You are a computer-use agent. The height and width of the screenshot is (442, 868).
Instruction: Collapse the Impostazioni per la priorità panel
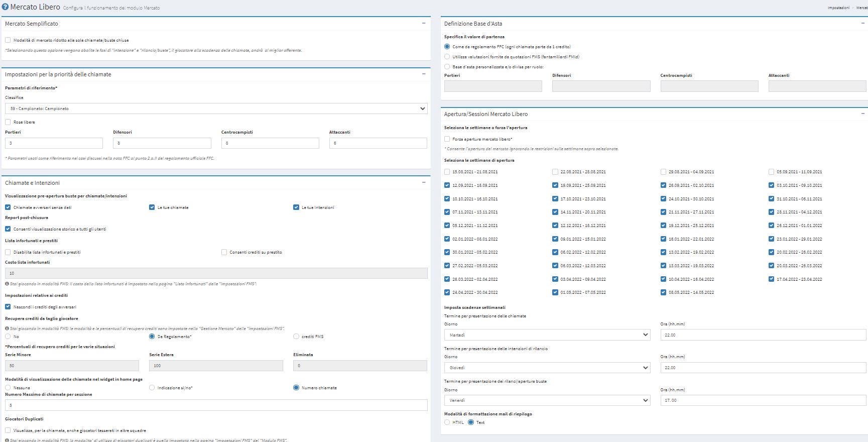pyautogui.click(x=424, y=74)
